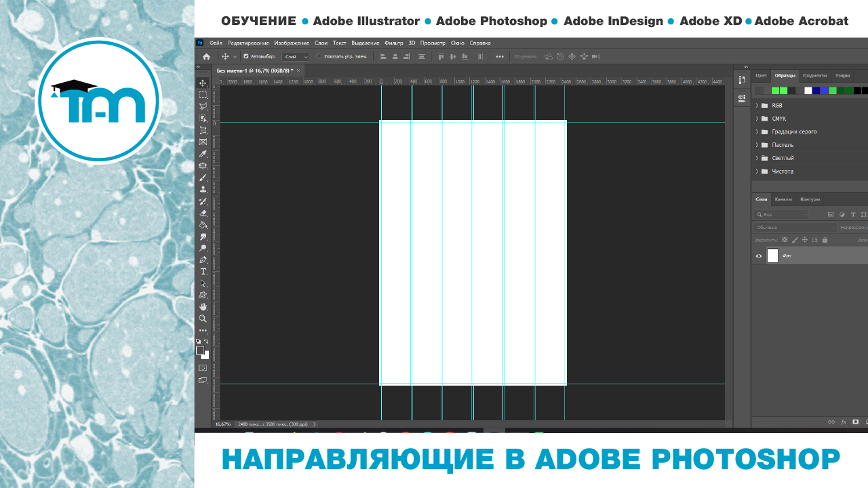This screenshot has width=868, height=488.
Task: Select the Crop tool
Action: 203,130
